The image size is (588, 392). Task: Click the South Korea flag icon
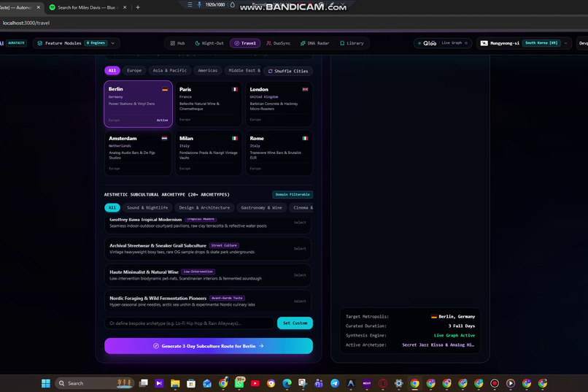click(484, 43)
